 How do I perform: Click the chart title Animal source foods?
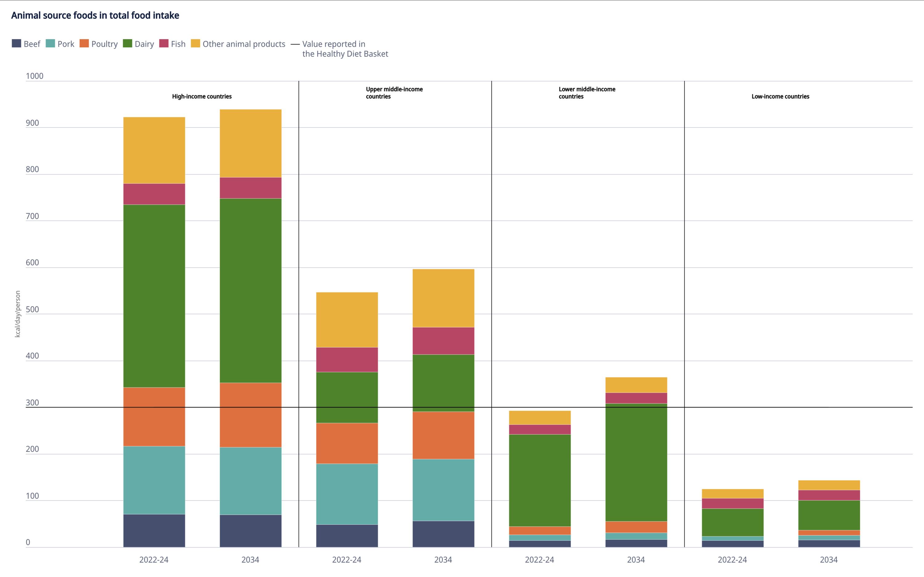pyautogui.click(x=95, y=16)
